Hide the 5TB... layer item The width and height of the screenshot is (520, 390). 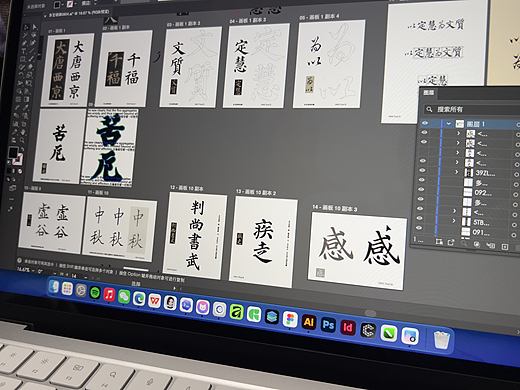pyautogui.click(x=420, y=218)
